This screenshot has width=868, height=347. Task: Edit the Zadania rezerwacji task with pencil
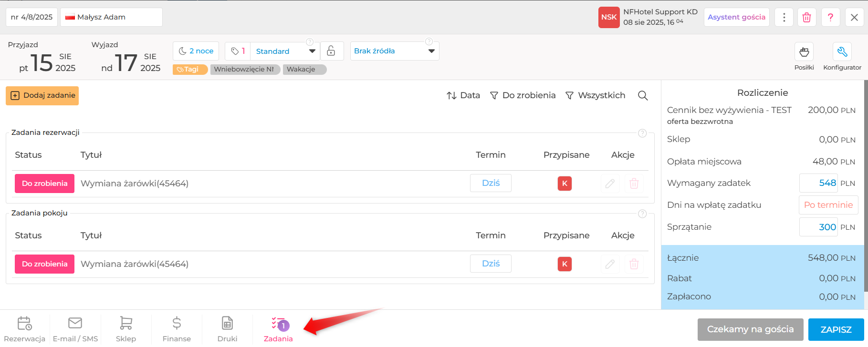tap(610, 183)
